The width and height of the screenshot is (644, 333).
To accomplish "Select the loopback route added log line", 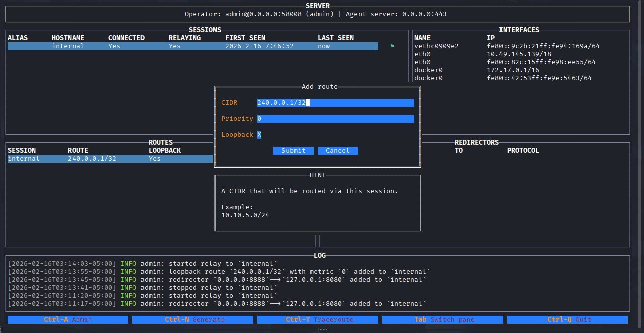I will 219,272.
